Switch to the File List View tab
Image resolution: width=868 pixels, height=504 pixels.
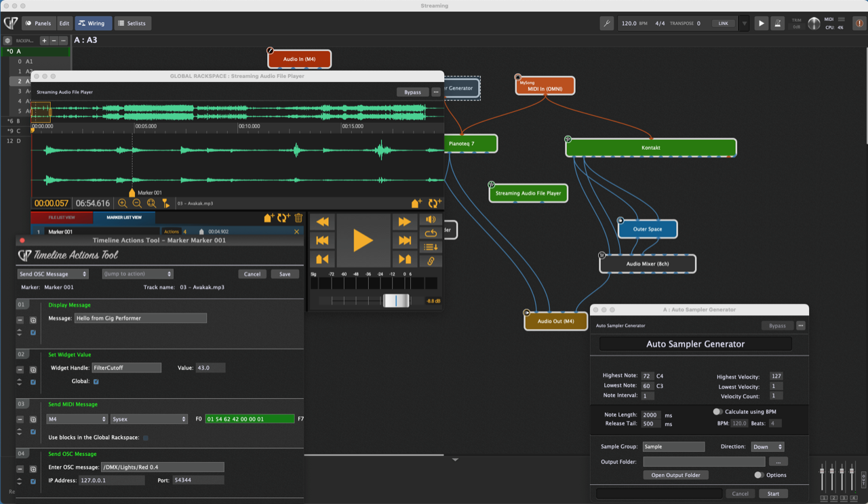pyautogui.click(x=62, y=218)
